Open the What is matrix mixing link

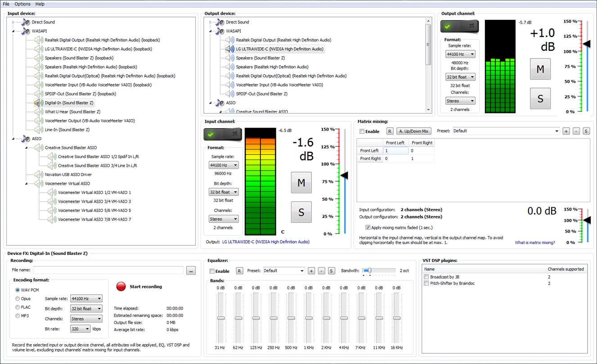534,243
